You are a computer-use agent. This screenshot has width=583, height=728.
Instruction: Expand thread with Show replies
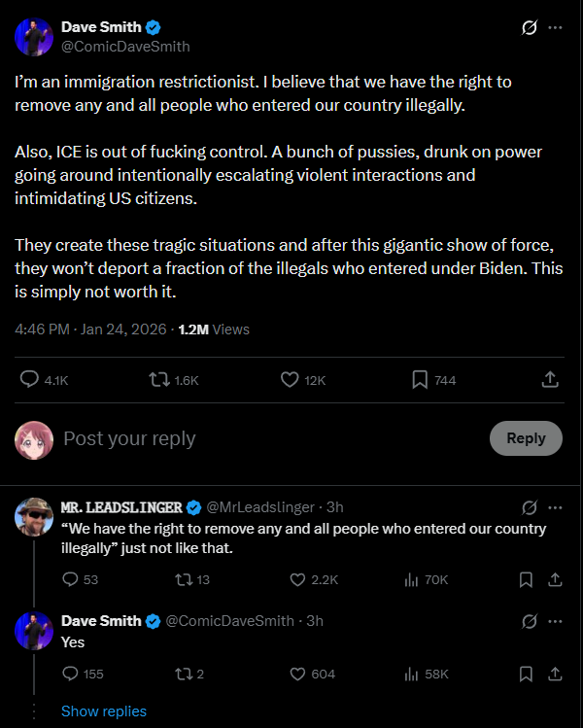(104, 711)
